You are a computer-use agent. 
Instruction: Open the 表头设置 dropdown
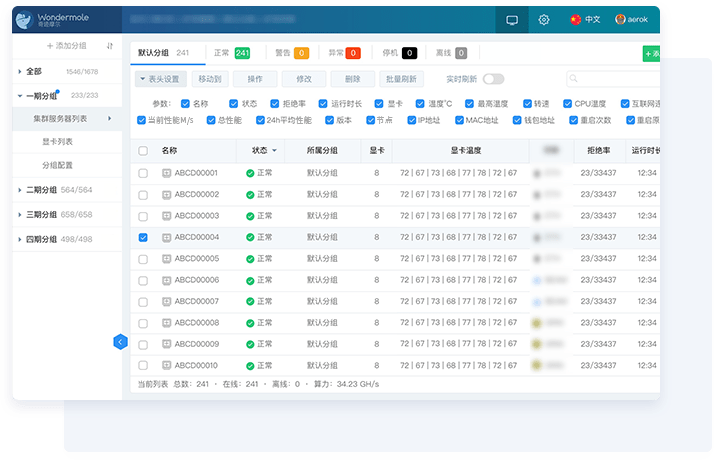click(x=159, y=79)
